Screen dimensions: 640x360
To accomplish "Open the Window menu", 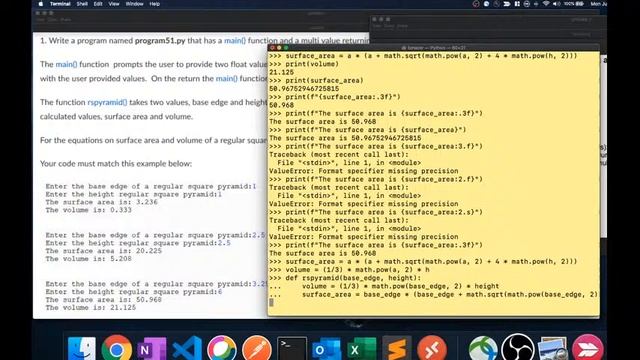I will pos(134,4).
